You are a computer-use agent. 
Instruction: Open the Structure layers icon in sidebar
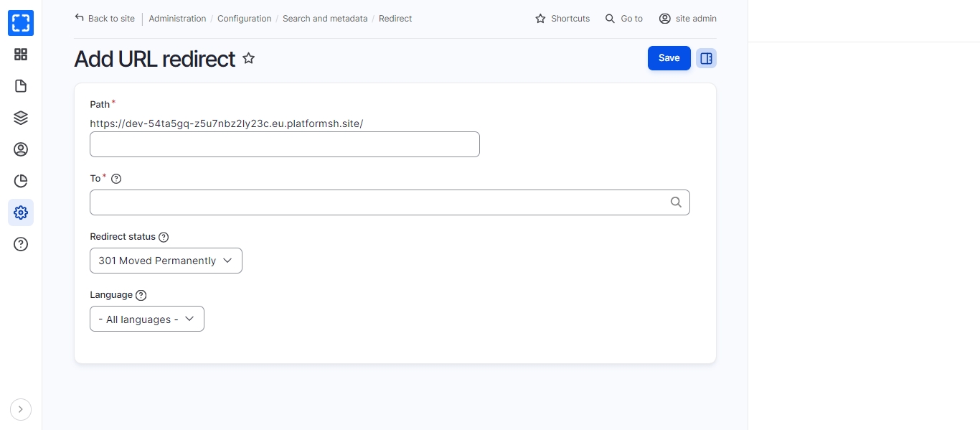tap(21, 118)
